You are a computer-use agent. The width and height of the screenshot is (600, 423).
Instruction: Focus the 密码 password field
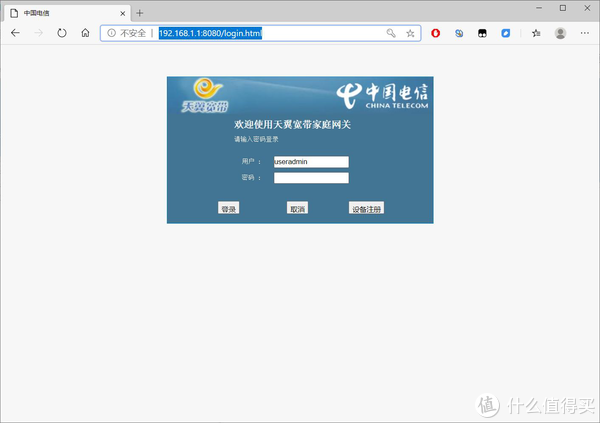tap(310, 178)
